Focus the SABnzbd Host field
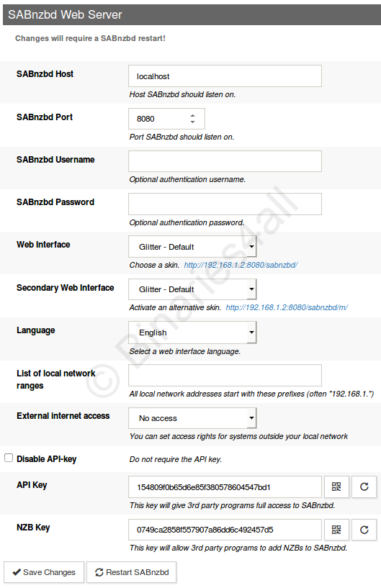 coord(225,76)
